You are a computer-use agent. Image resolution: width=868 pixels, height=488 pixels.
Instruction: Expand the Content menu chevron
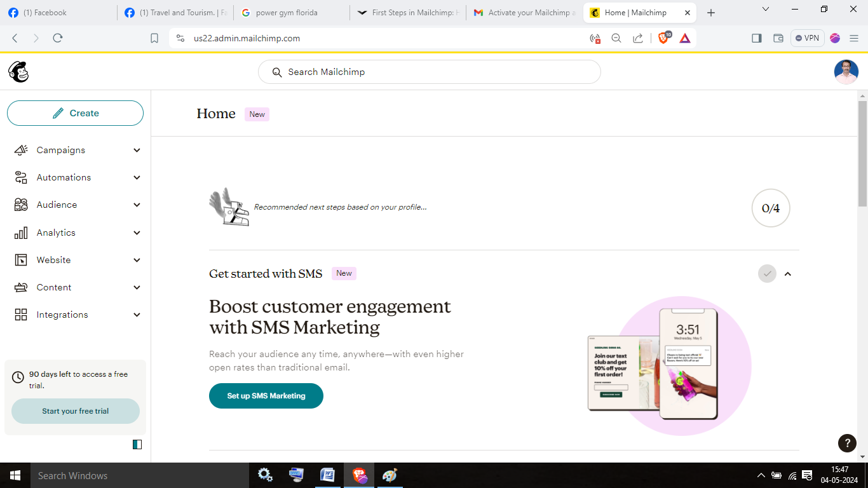click(x=137, y=287)
